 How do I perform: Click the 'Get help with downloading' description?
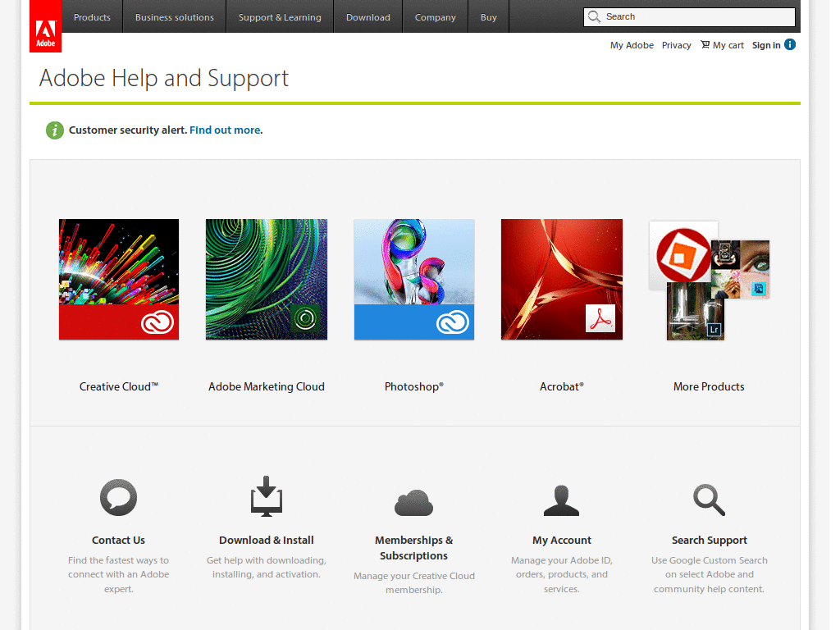(x=267, y=567)
